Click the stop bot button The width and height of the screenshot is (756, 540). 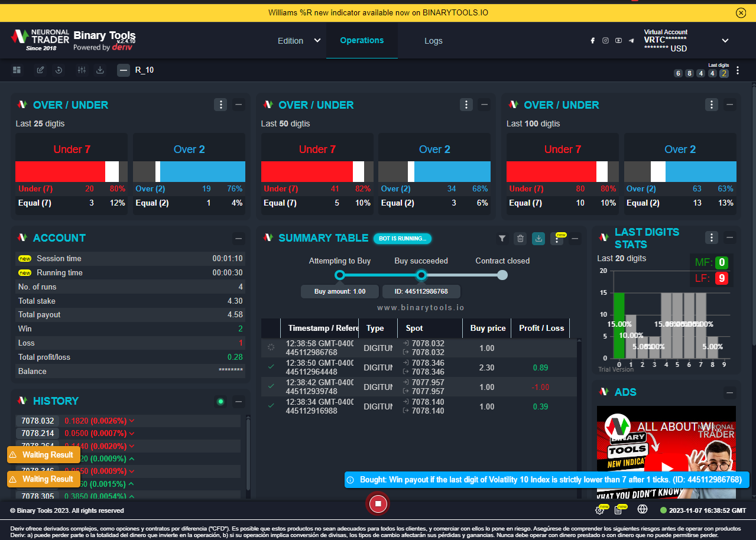click(378, 503)
